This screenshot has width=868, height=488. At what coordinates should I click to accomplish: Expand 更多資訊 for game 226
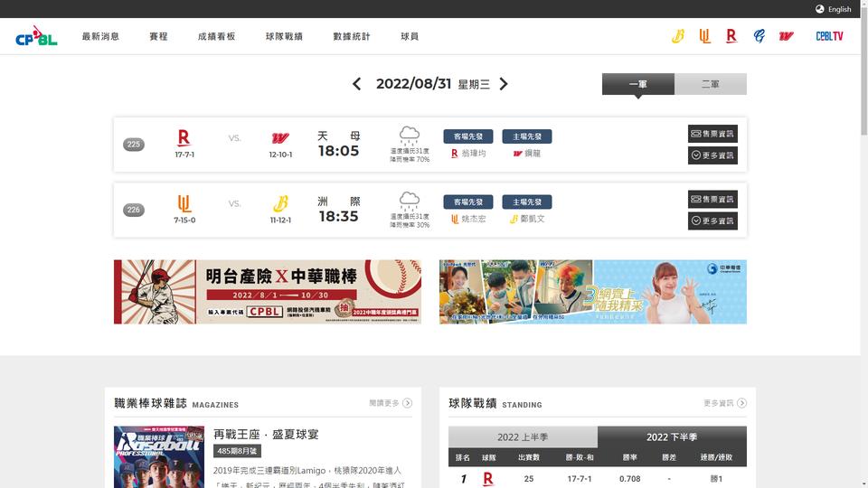pyautogui.click(x=712, y=221)
